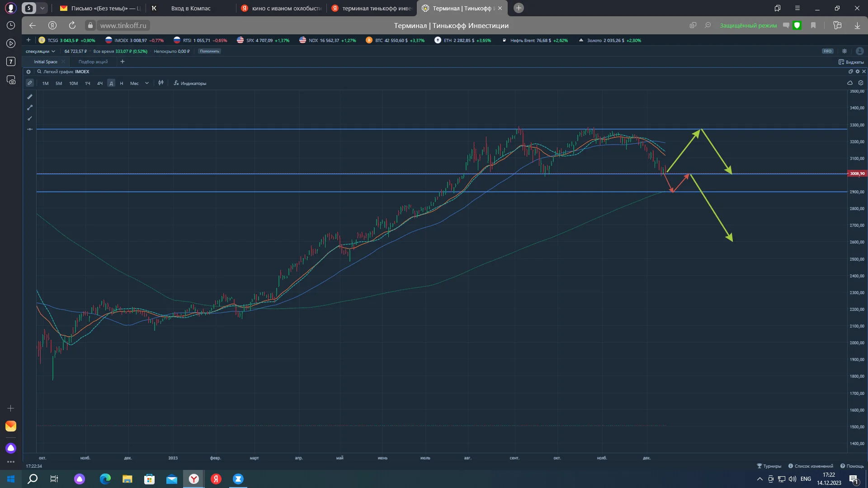Choose the brush drawing tool
Screen dimensions: 868x488
[30, 118]
